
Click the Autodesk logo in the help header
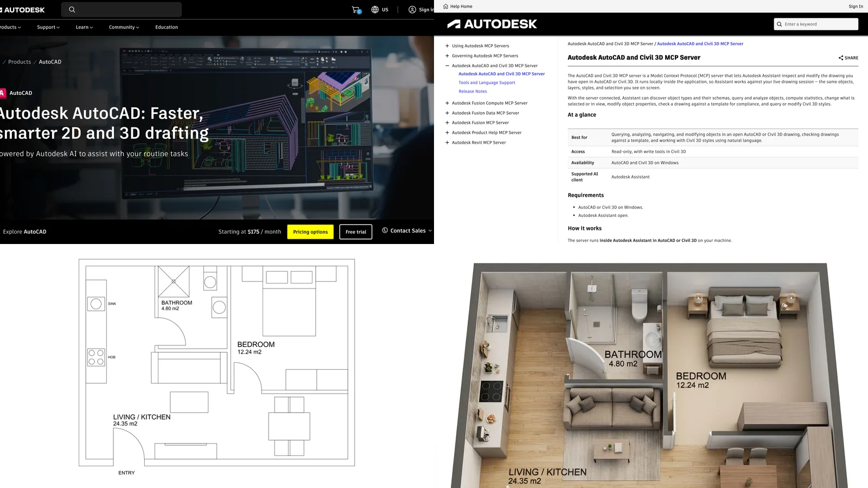pyautogui.click(x=492, y=24)
